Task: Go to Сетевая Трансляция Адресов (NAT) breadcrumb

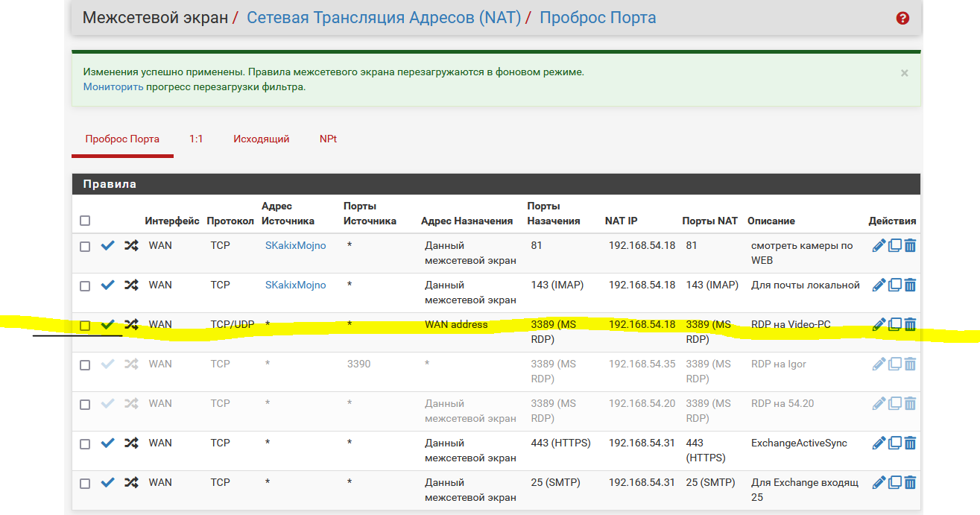Action: (383, 17)
